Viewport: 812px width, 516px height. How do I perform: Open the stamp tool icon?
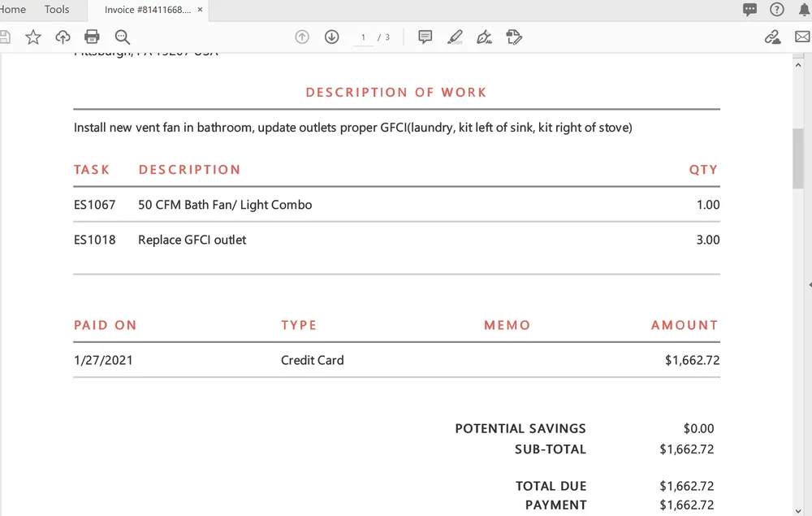(x=513, y=37)
